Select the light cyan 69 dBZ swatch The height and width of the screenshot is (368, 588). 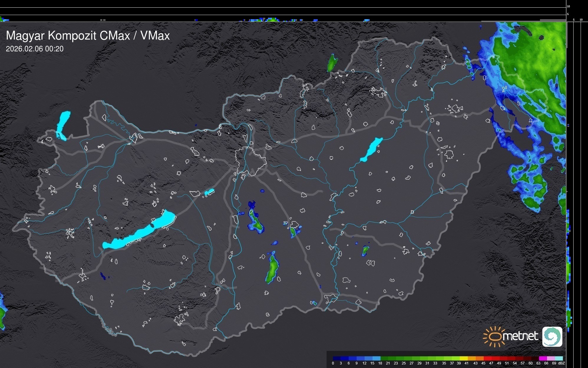click(x=559, y=358)
